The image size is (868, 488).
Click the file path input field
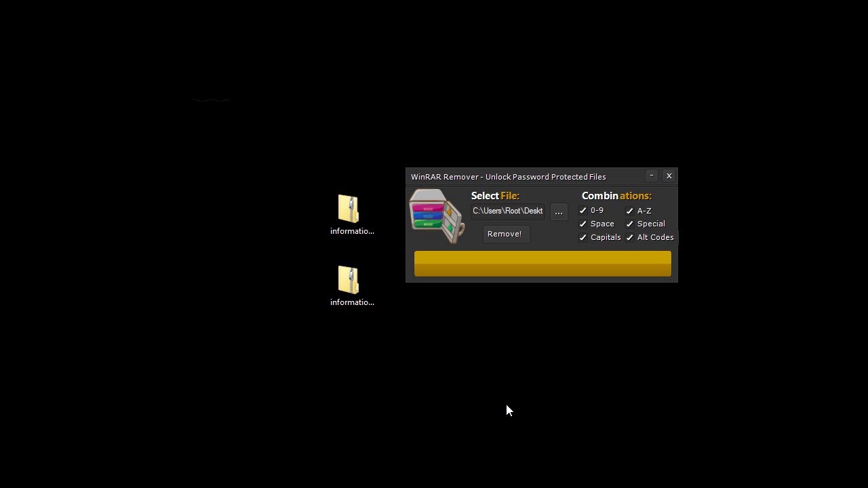(508, 211)
